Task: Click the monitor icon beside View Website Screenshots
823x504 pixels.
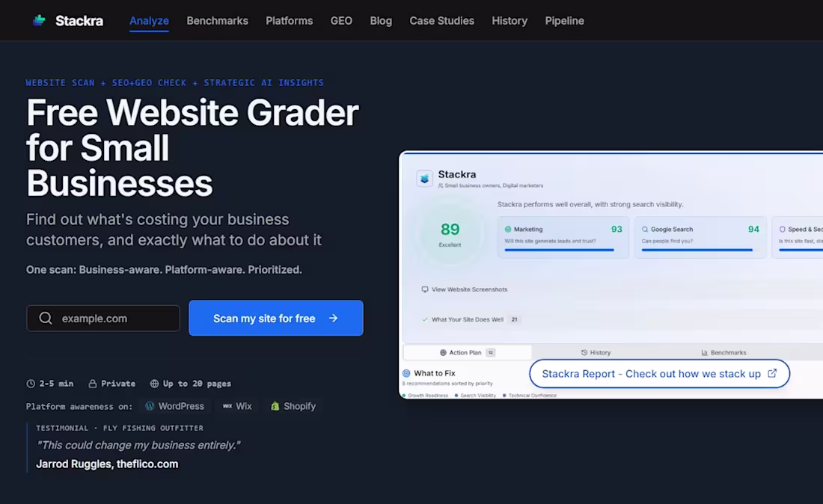Action: tap(425, 289)
